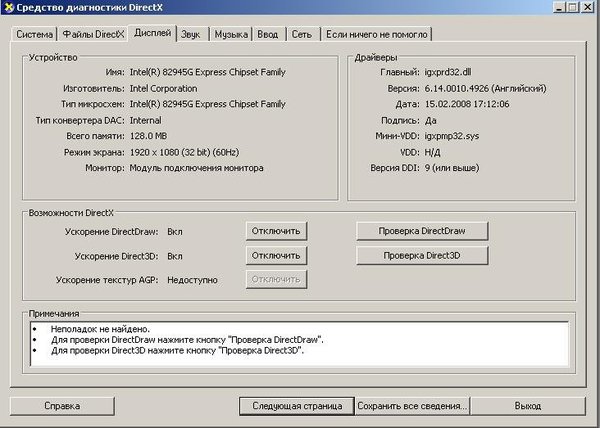
Task: Click the igxprd32.dll driver name
Action: click(448, 72)
